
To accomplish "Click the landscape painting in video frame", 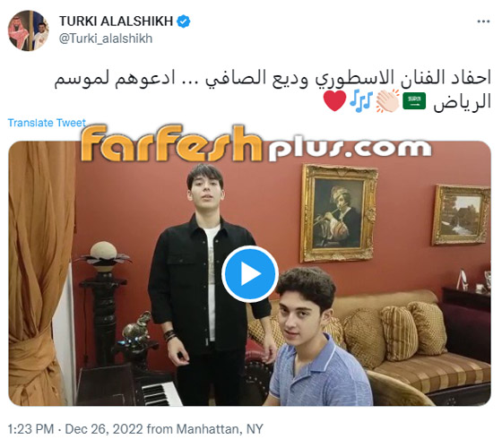I will (x=461, y=215).
